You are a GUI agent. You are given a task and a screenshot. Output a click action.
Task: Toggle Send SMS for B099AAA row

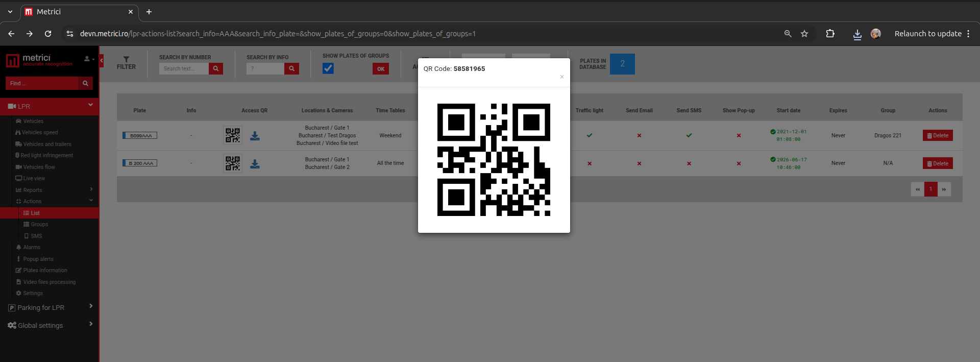[689, 135]
